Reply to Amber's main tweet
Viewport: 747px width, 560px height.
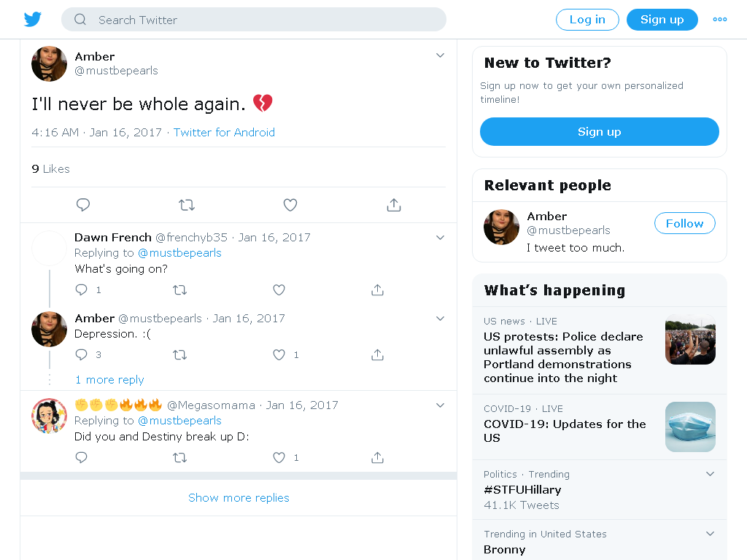[83, 205]
